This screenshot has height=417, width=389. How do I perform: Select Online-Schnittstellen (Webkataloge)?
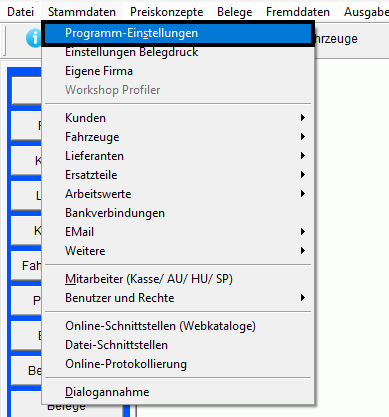(x=178, y=326)
